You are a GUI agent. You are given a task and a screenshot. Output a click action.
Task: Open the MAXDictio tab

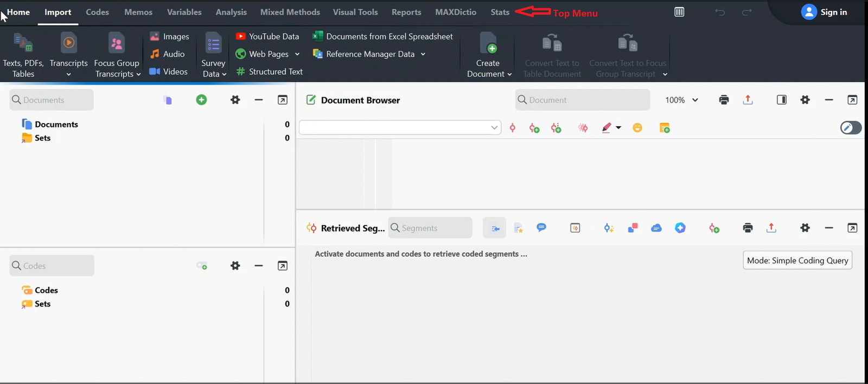point(456,12)
